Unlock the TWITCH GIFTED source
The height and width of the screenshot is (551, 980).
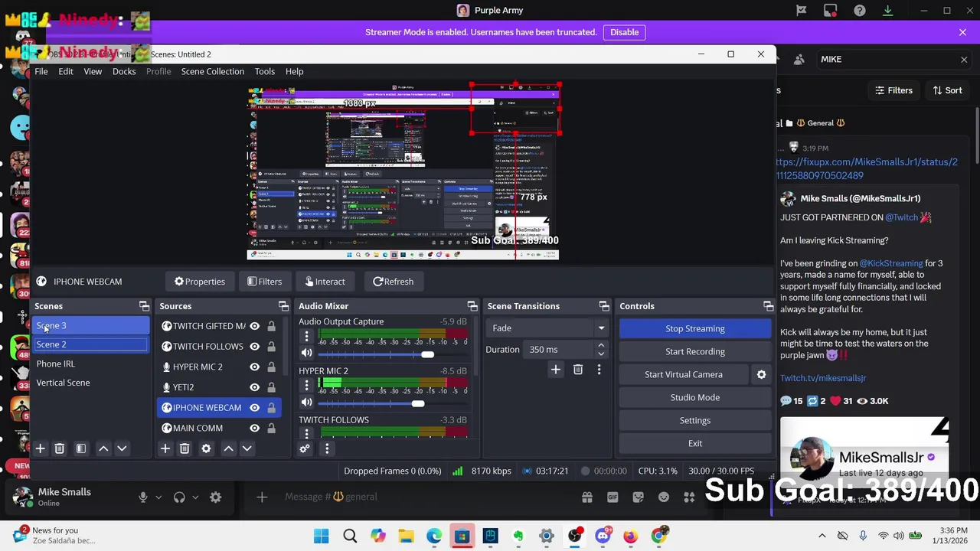271,326
